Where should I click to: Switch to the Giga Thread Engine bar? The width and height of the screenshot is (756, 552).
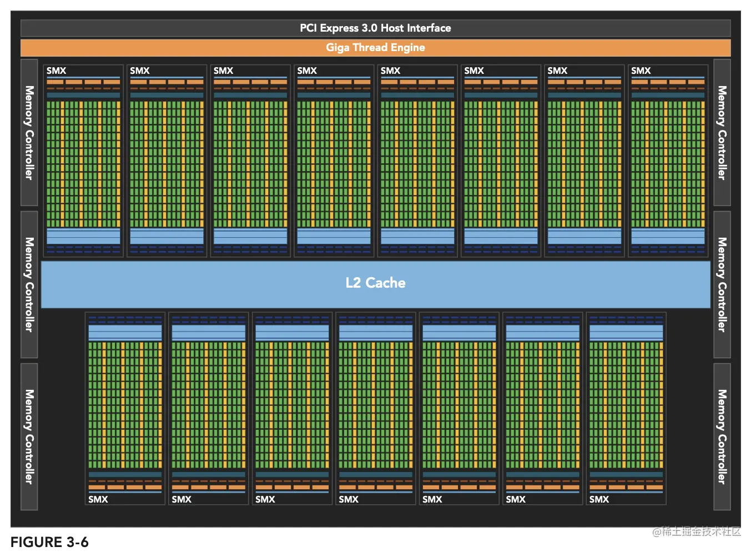[375, 48]
